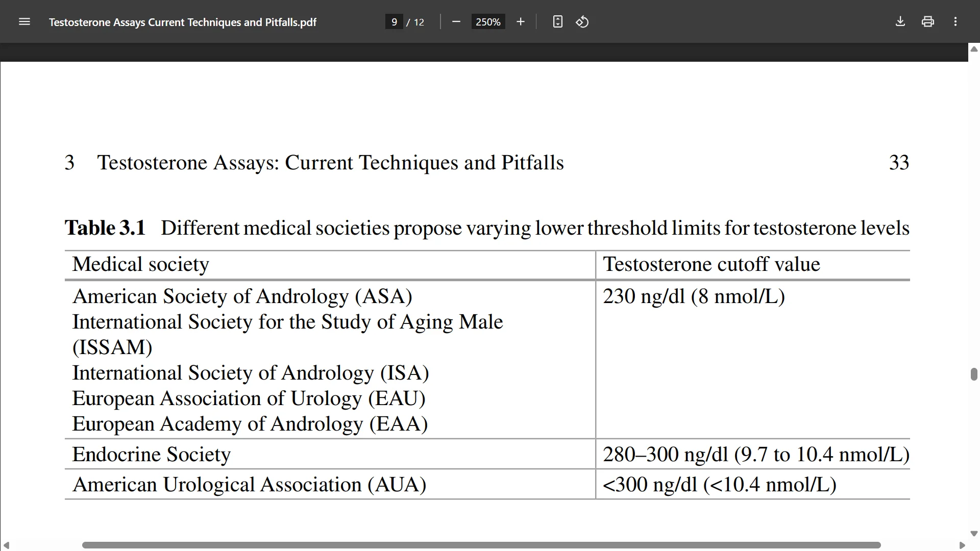This screenshot has height=551, width=980.
Task: Click the horizontal scrollbar thumb
Action: (481, 545)
